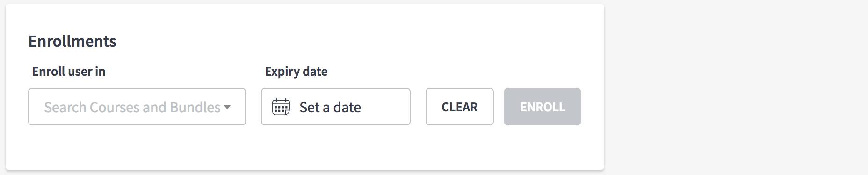Image resolution: width=868 pixels, height=175 pixels.
Task: Click the CLEAR button
Action: click(460, 107)
